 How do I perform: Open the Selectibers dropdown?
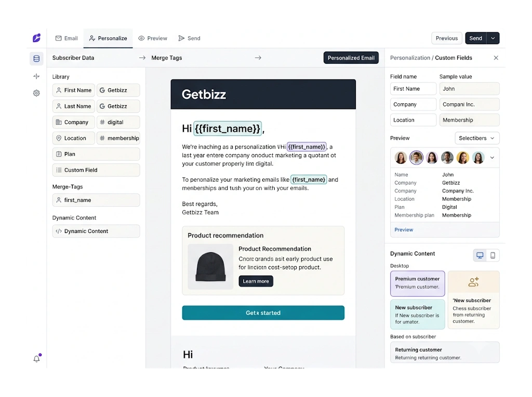477,138
